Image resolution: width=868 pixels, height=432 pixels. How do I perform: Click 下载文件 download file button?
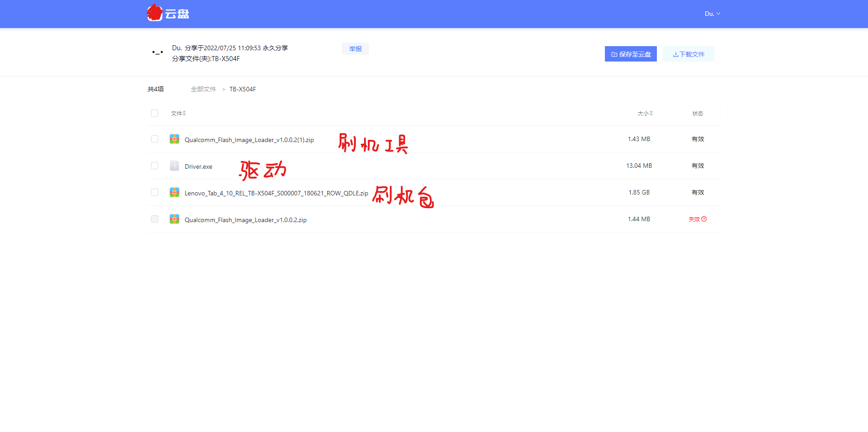click(x=689, y=54)
